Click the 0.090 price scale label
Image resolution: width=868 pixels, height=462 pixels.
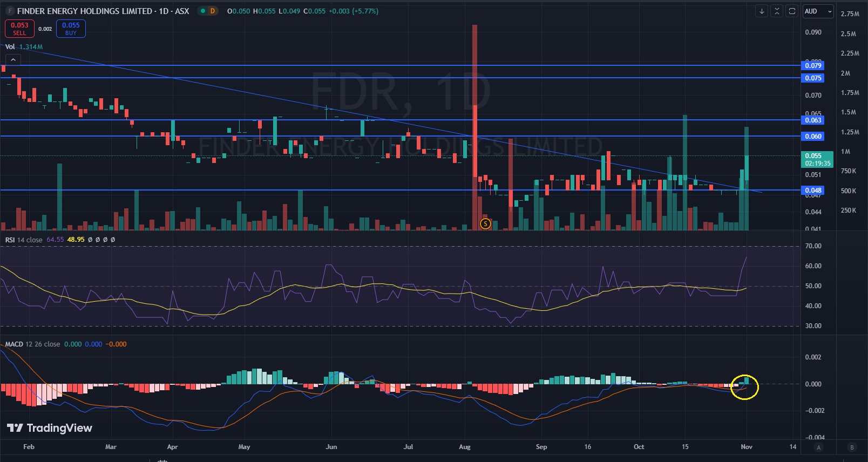click(x=813, y=32)
